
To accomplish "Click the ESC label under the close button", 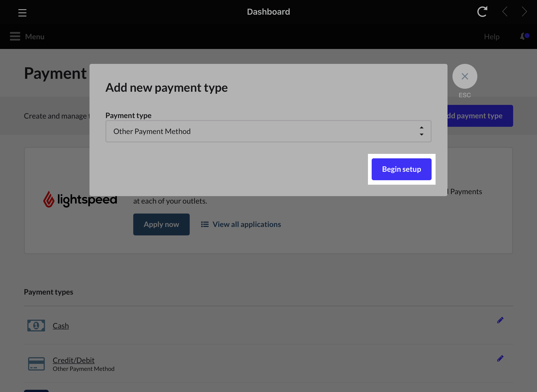I will (x=465, y=95).
